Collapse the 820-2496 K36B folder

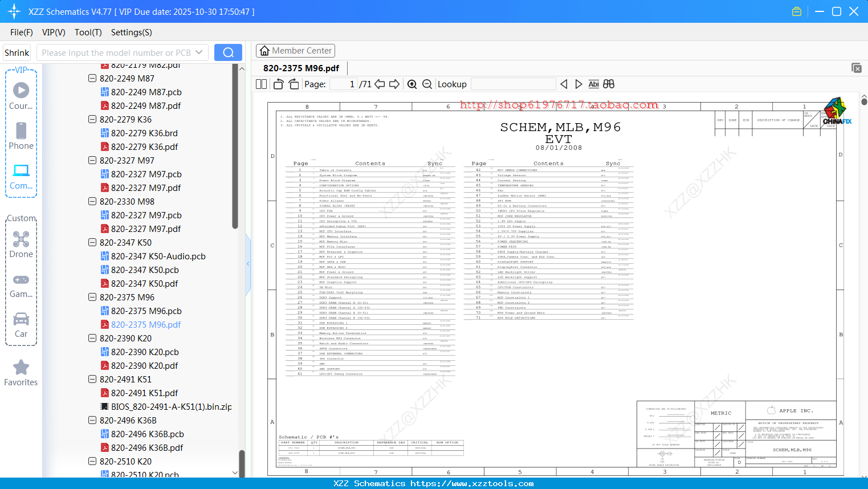(x=92, y=420)
